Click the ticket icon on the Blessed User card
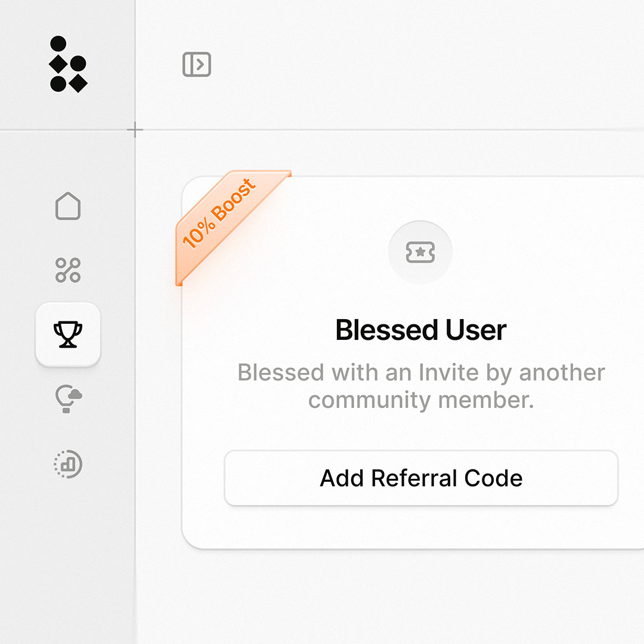This screenshot has width=644, height=644. pos(420,252)
